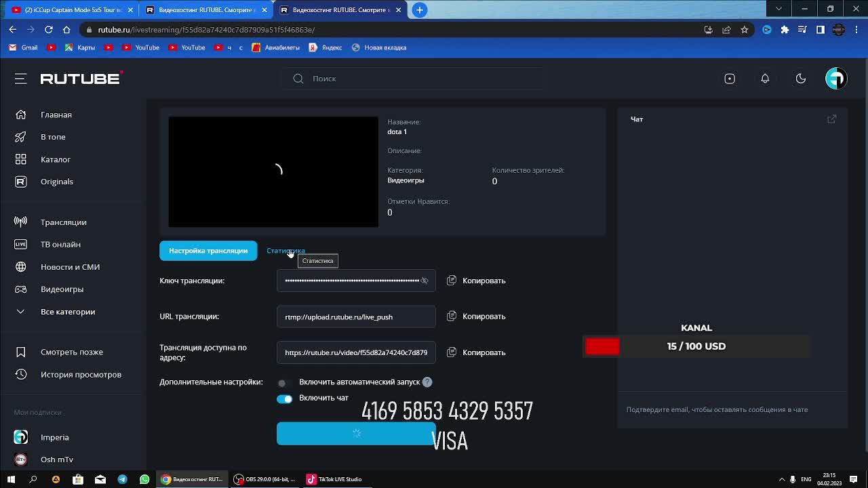Image resolution: width=868 pixels, height=488 pixels.
Task: Open the Windows Start menu
Action: [x=11, y=479]
